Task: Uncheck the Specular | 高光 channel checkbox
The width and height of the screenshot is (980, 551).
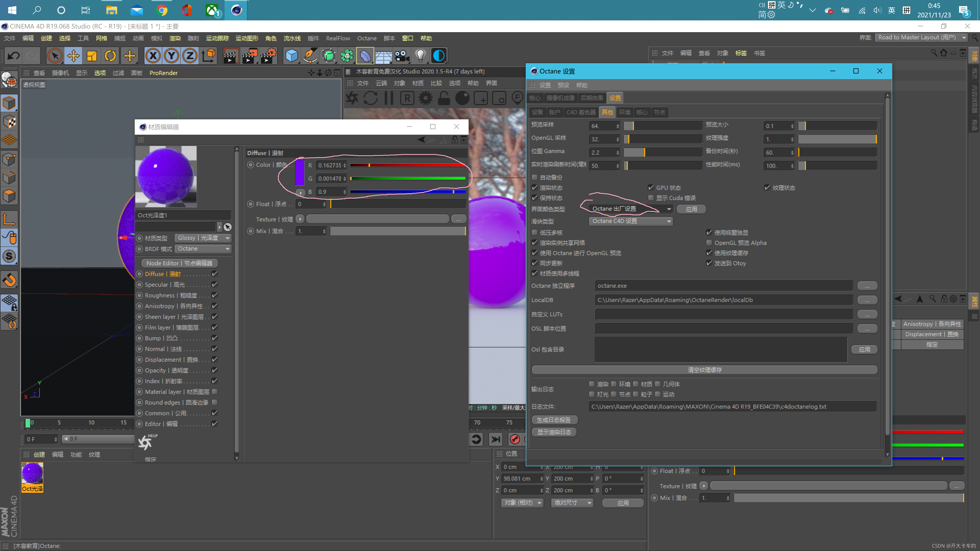Action: coord(215,284)
